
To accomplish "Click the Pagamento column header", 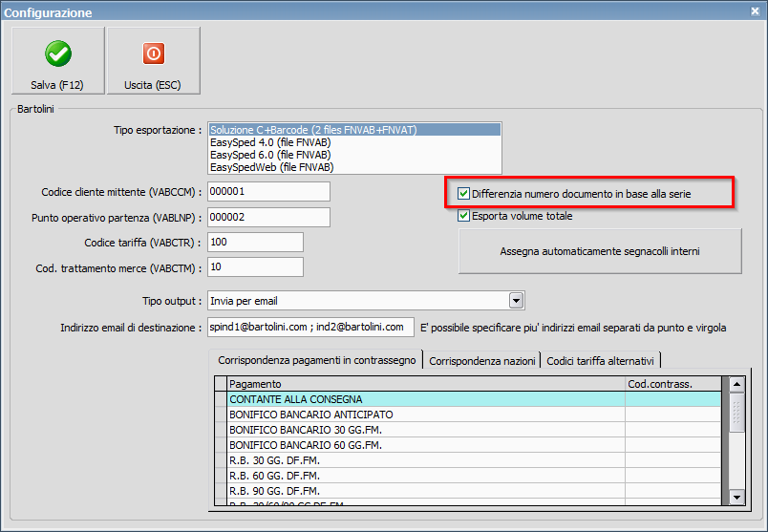I will click(426, 384).
